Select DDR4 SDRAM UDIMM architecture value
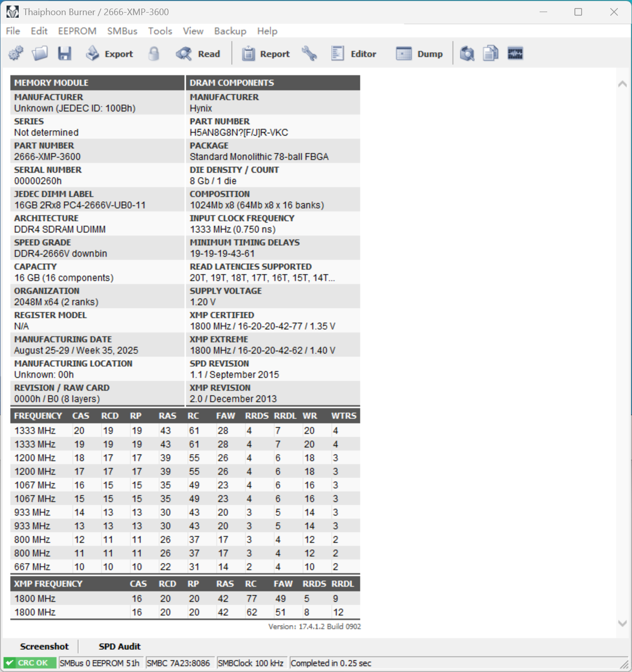This screenshot has width=632, height=672. [x=60, y=230]
